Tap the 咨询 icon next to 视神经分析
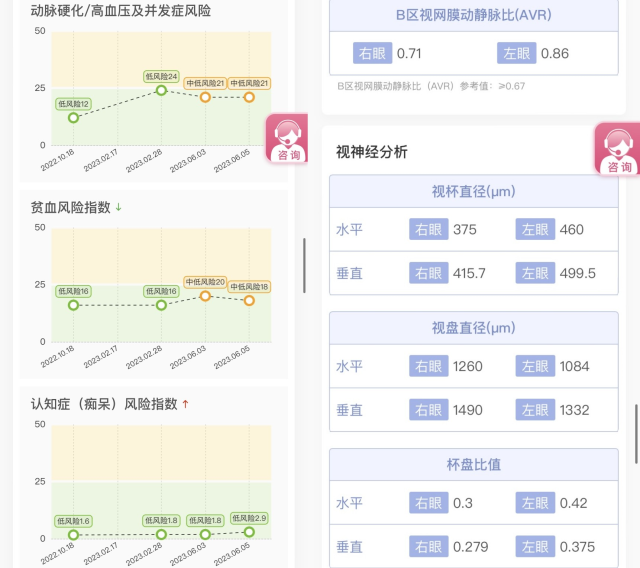Viewport: 640px width, 568px height. [x=618, y=148]
